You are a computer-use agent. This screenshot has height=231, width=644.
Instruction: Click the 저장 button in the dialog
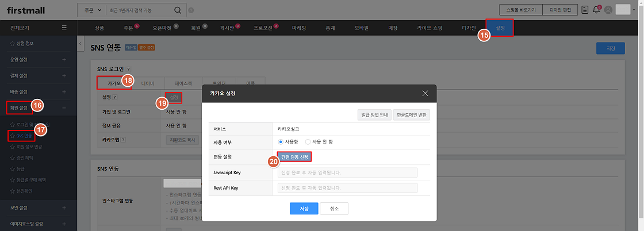(x=304, y=209)
